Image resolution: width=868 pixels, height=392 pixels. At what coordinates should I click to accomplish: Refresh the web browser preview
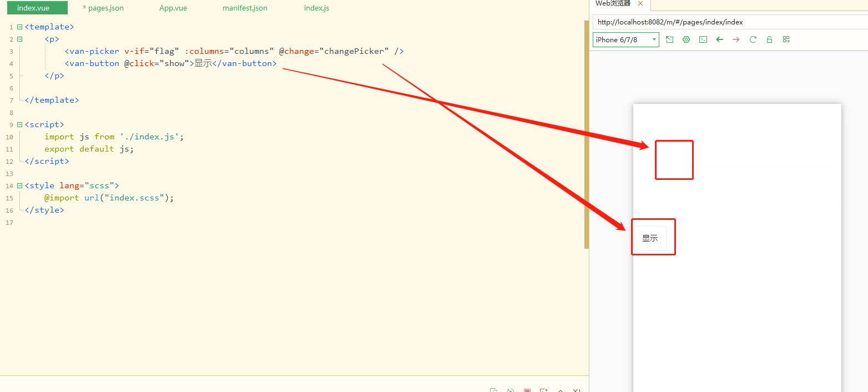tap(753, 39)
